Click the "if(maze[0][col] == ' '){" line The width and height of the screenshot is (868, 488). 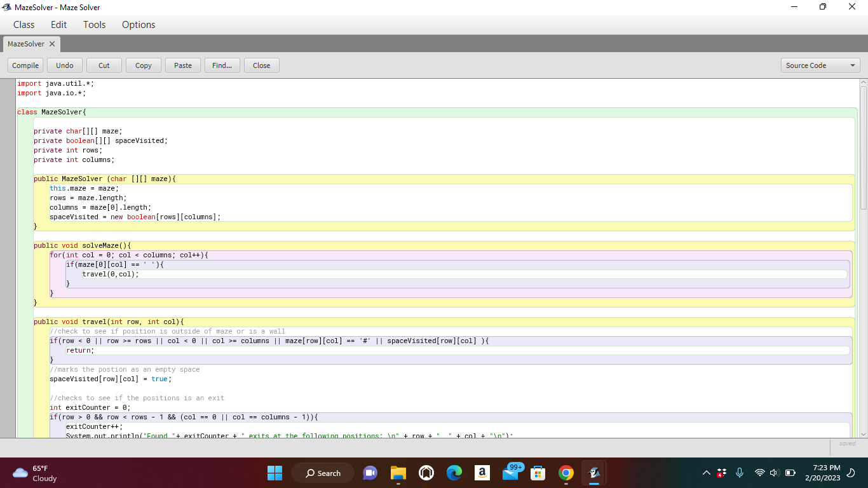click(x=115, y=264)
